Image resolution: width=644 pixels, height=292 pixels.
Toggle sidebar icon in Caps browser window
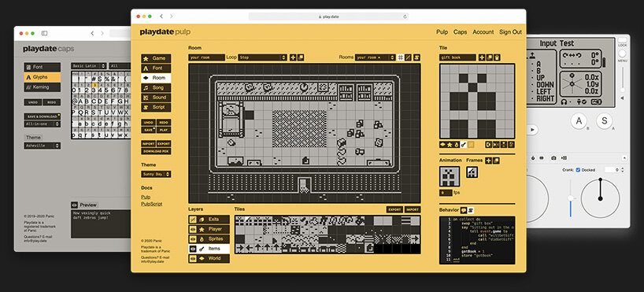(x=44, y=33)
